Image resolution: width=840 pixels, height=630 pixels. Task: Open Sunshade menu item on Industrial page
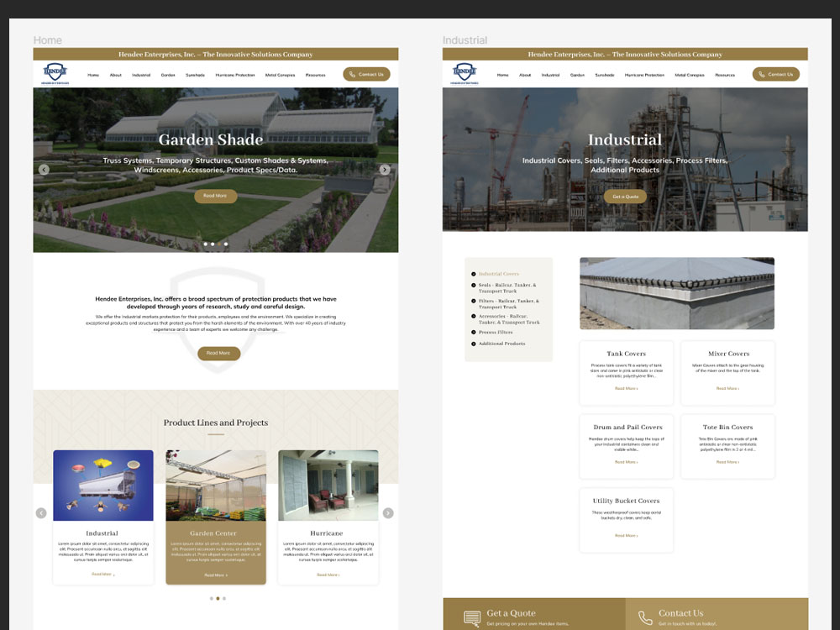605,75
